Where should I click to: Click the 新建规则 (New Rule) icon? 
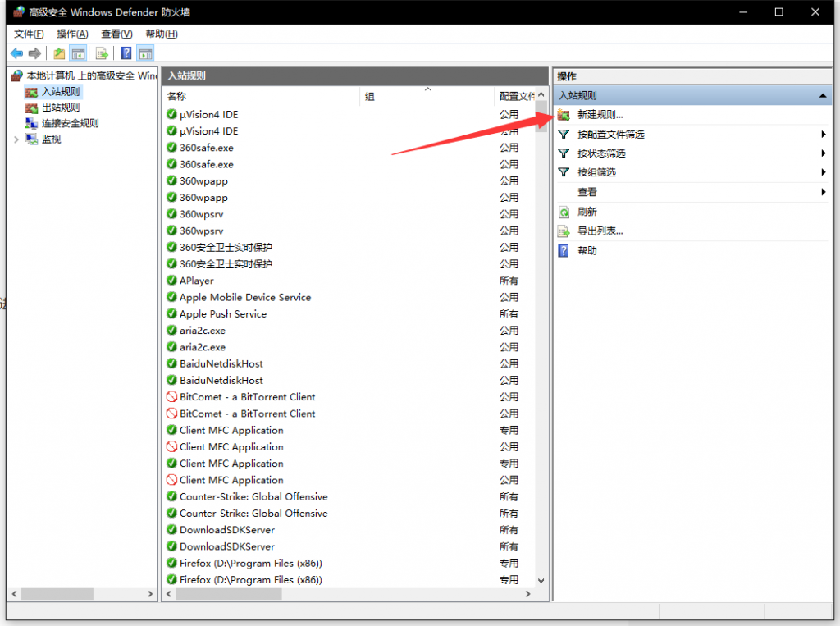(x=564, y=115)
